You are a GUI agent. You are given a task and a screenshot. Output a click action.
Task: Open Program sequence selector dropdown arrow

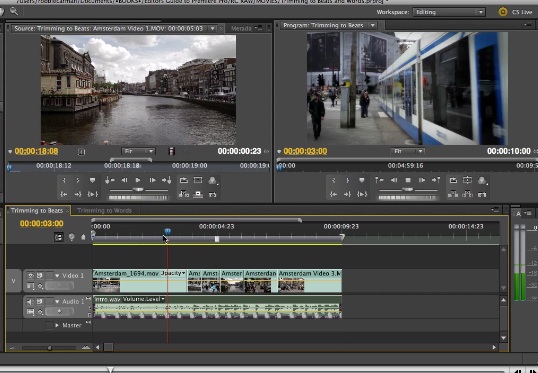pyautogui.click(x=372, y=25)
